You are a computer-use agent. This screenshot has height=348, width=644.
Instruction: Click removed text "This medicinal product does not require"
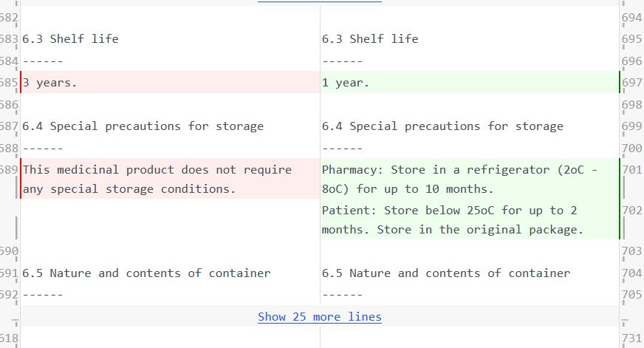(x=157, y=170)
